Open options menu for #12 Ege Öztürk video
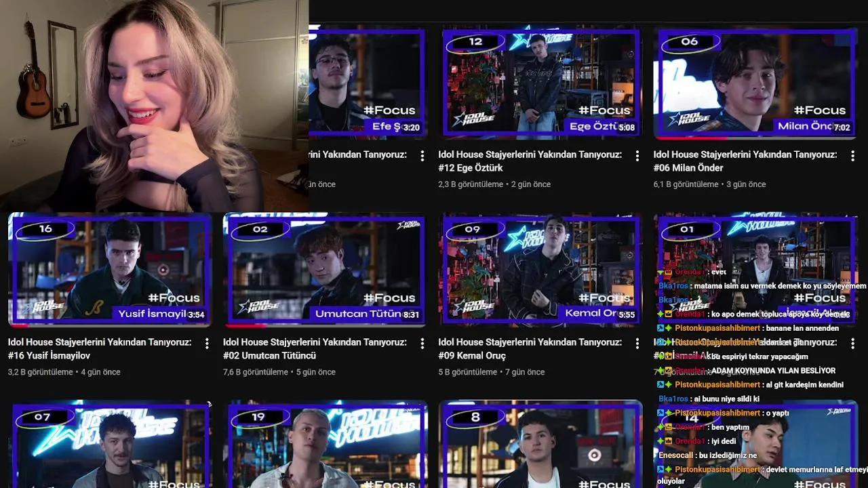The height and width of the screenshot is (488, 868). tap(637, 156)
